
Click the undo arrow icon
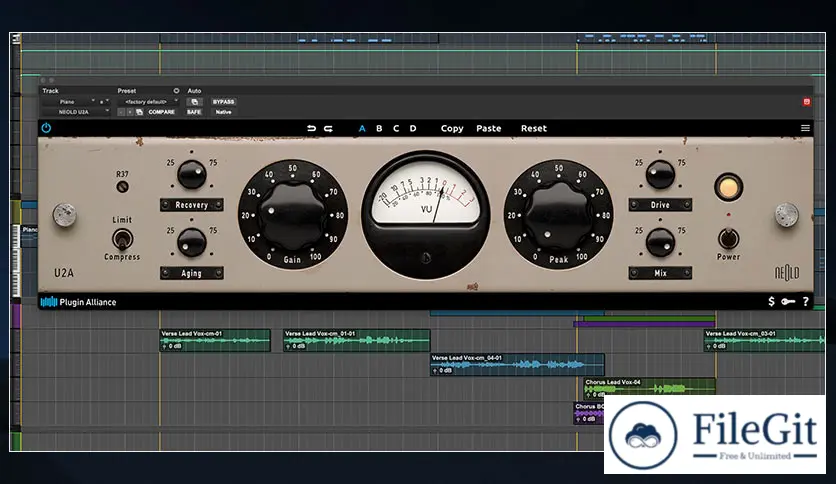coord(311,128)
